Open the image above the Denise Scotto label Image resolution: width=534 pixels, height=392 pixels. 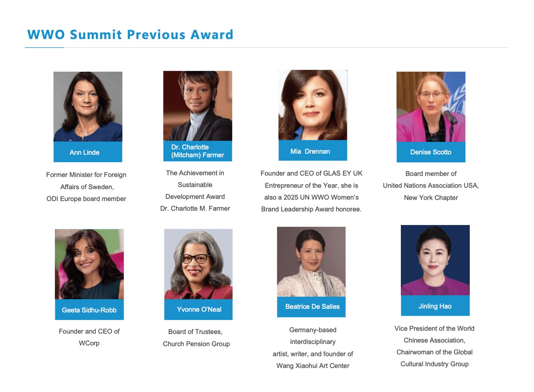click(x=431, y=107)
